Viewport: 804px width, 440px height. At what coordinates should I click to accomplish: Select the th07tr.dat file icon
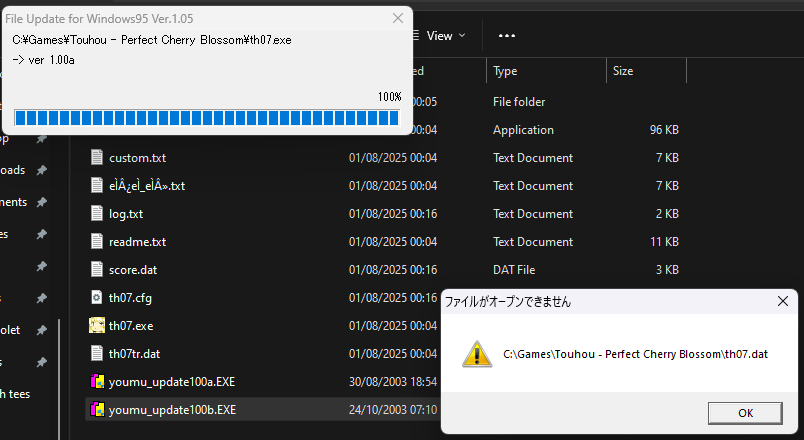click(x=97, y=353)
